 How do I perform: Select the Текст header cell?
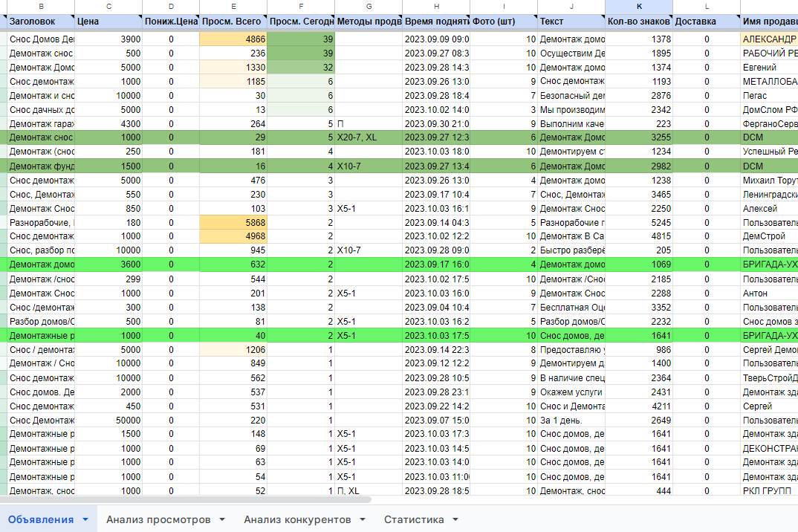[571, 22]
